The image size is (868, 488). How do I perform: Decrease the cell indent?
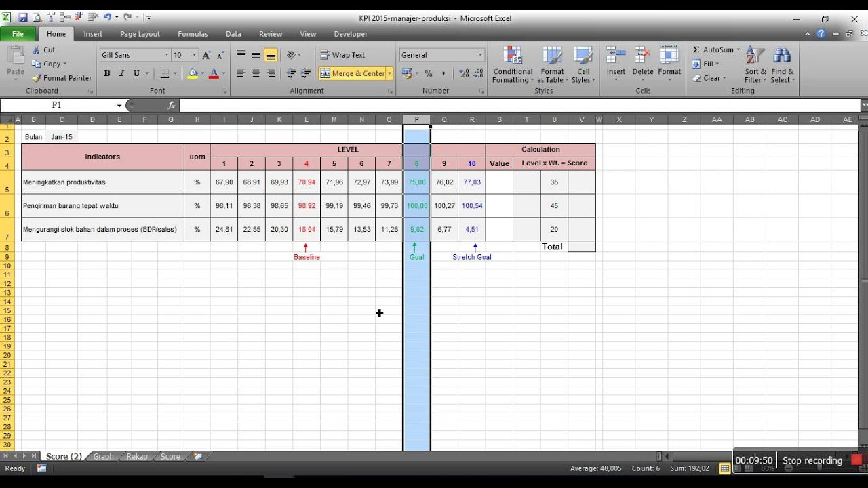click(x=292, y=73)
